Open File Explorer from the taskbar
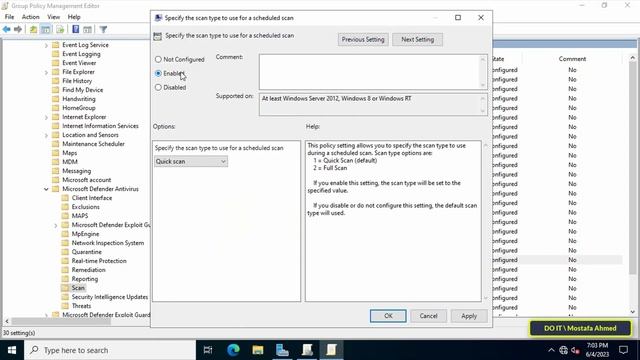The image size is (640, 360). pyautogui.click(x=258, y=350)
